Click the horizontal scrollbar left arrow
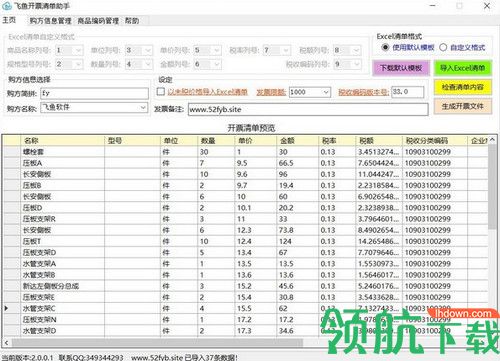The height and width of the screenshot is (361, 500). [7, 342]
